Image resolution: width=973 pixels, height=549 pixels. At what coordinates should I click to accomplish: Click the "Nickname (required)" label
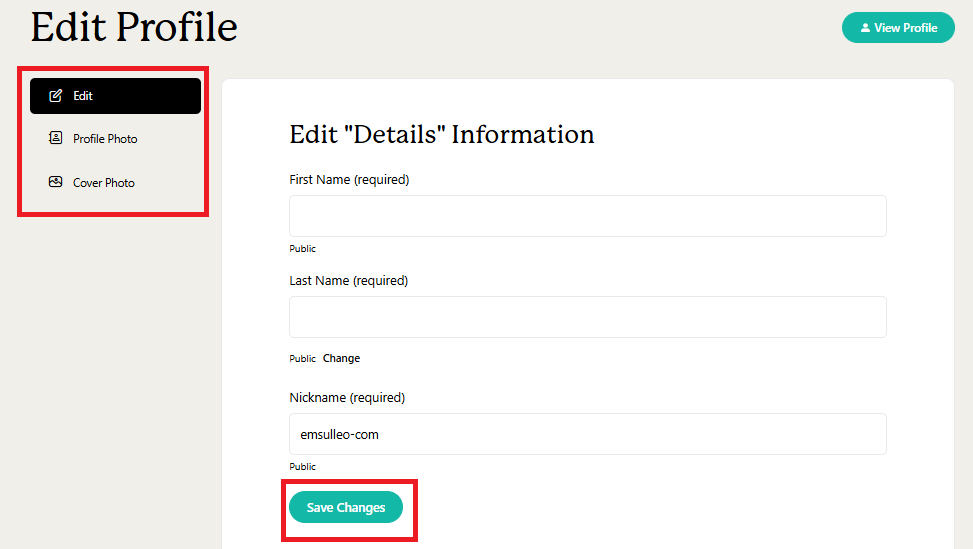tap(347, 398)
